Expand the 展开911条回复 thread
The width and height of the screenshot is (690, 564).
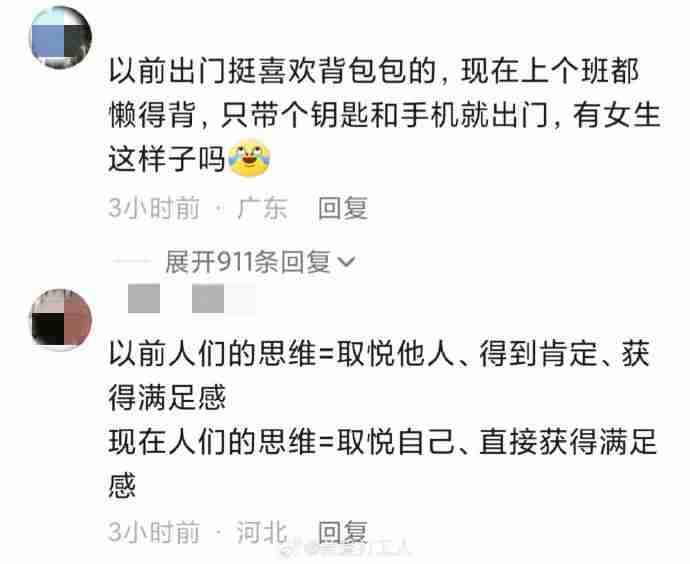(260, 263)
